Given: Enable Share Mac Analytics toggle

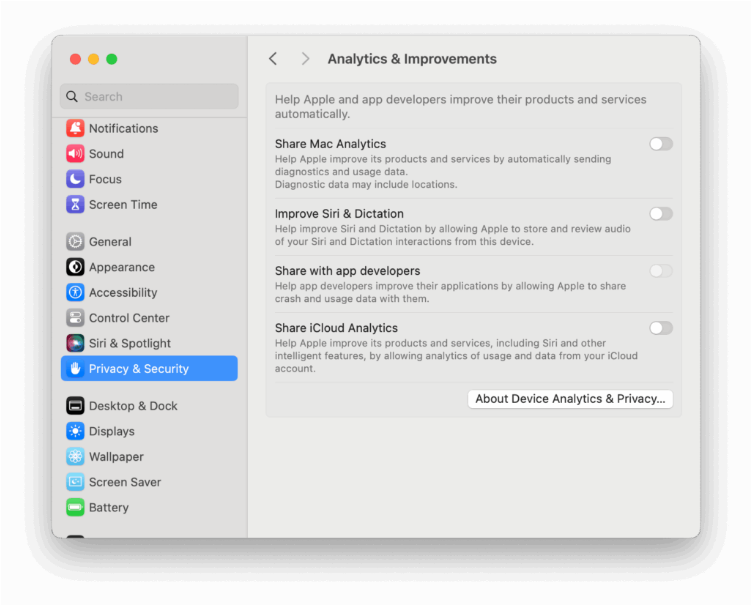Looking at the screenshot, I should coord(661,144).
